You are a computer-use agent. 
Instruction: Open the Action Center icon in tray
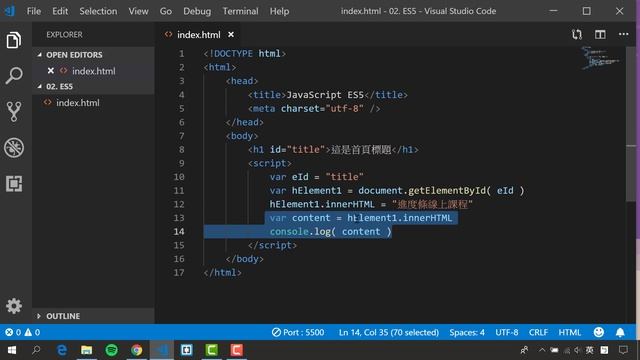[623, 350]
